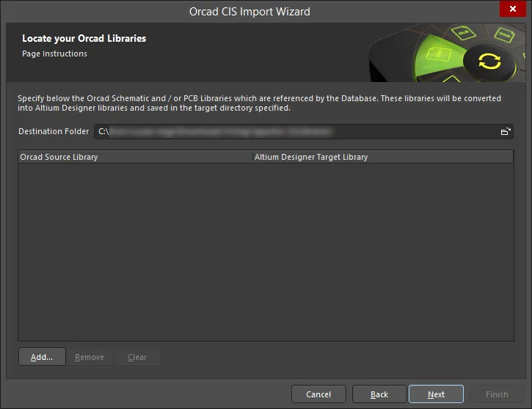
Task: Click the Locate your Orcad Libraries heading
Action: (84, 38)
